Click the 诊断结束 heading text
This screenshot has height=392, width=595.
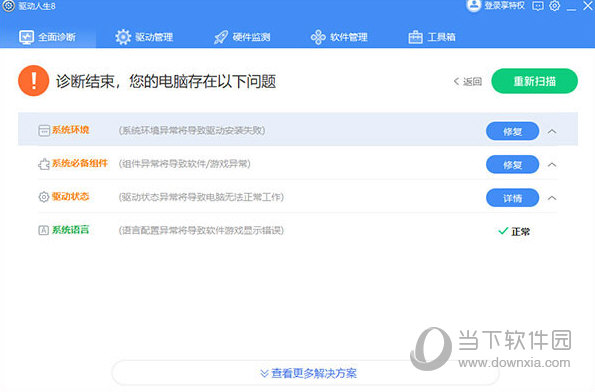pyautogui.click(x=166, y=81)
